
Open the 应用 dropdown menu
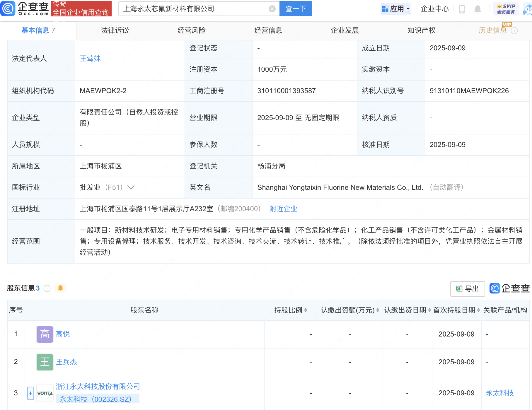tap(396, 9)
